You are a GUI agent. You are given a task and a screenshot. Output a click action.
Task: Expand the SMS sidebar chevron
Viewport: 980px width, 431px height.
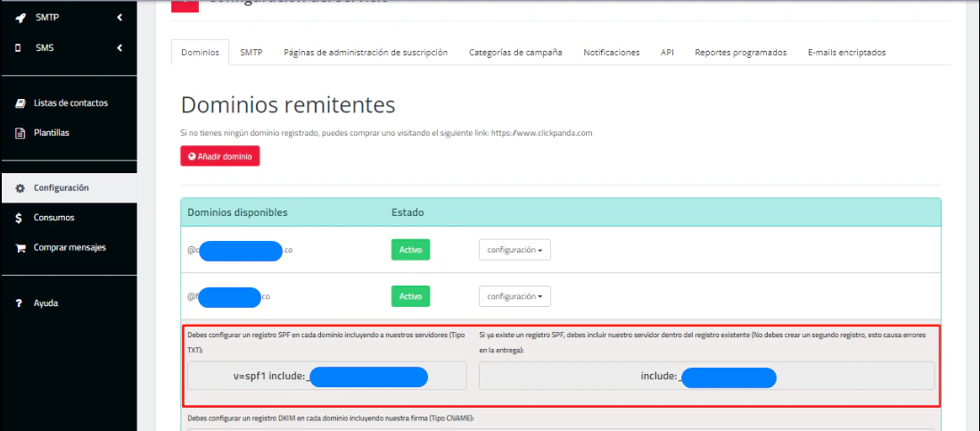click(119, 47)
